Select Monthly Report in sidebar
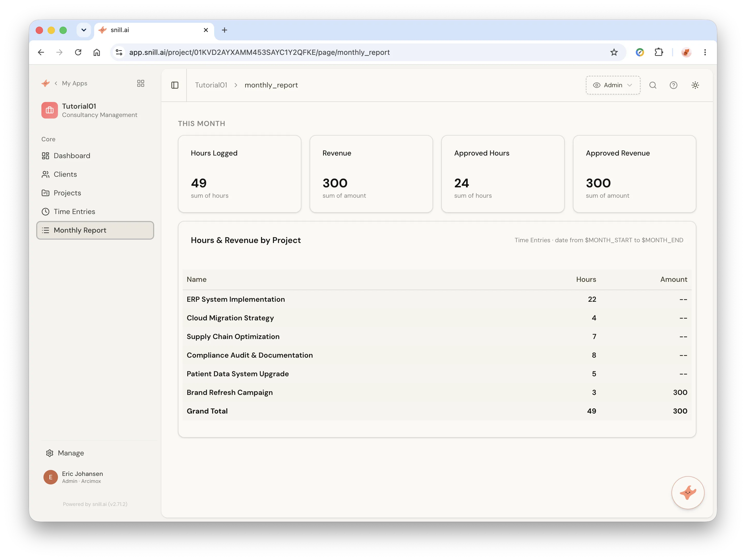The height and width of the screenshot is (560, 746). pyautogui.click(x=95, y=230)
